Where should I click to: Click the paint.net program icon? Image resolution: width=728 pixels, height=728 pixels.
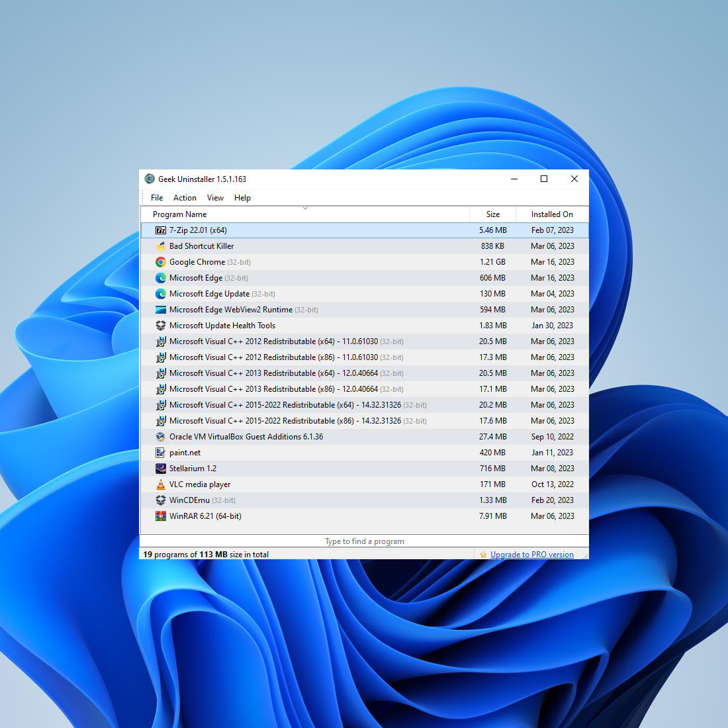pos(161,453)
